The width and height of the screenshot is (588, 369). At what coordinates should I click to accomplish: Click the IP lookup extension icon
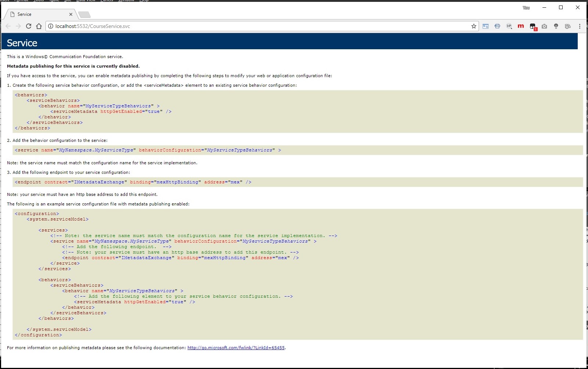[x=509, y=26]
